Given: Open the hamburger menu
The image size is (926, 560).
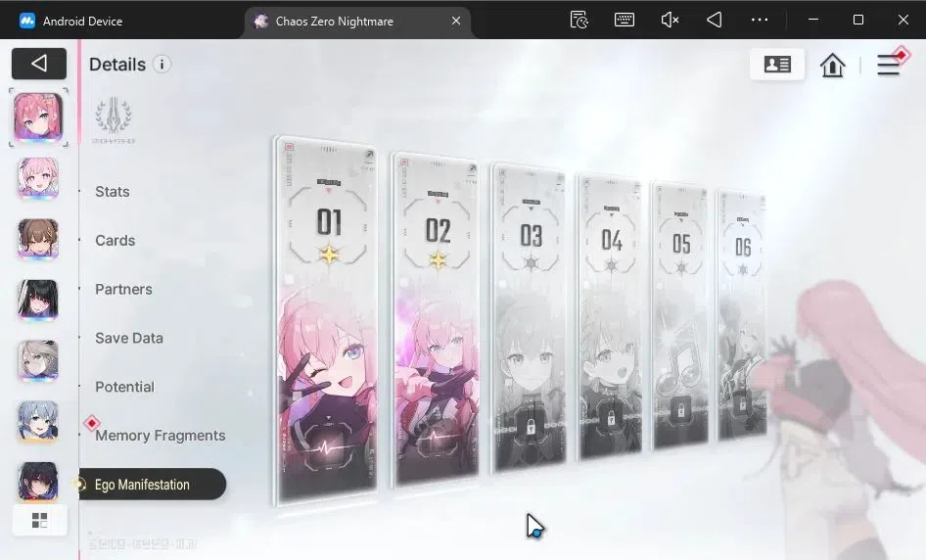Looking at the screenshot, I should pyautogui.click(x=888, y=65).
